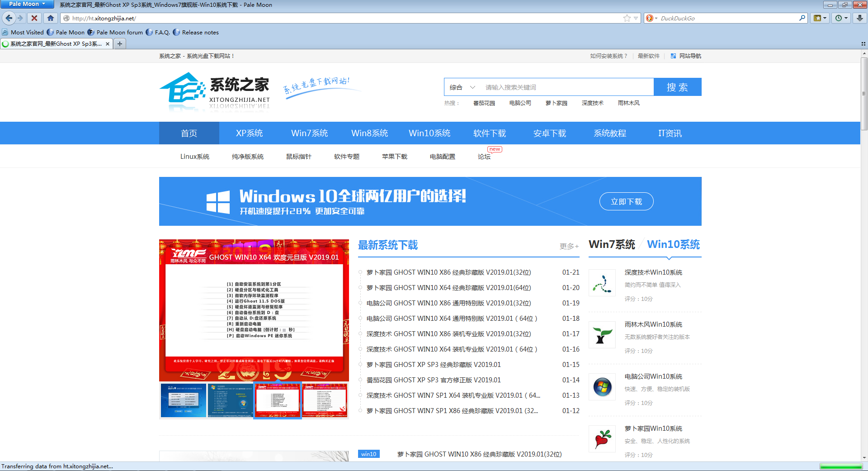
Task: Go to XP系统 in the navigation bar
Action: tap(250, 133)
